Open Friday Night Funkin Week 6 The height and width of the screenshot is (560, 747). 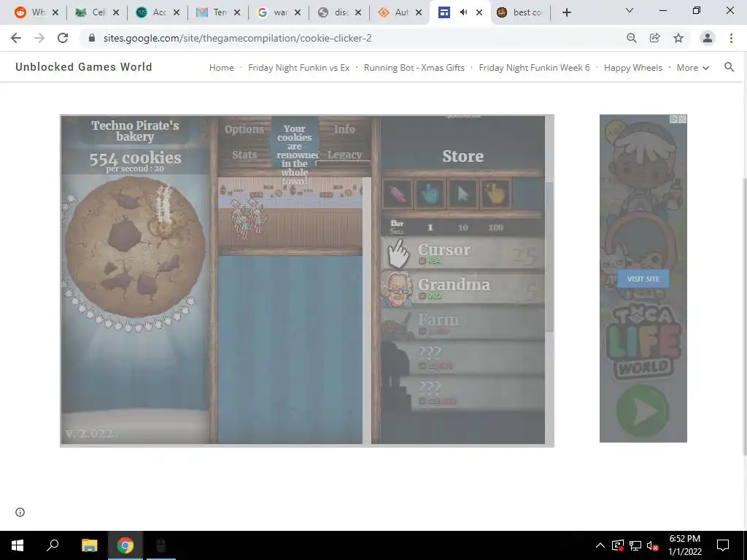534,68
